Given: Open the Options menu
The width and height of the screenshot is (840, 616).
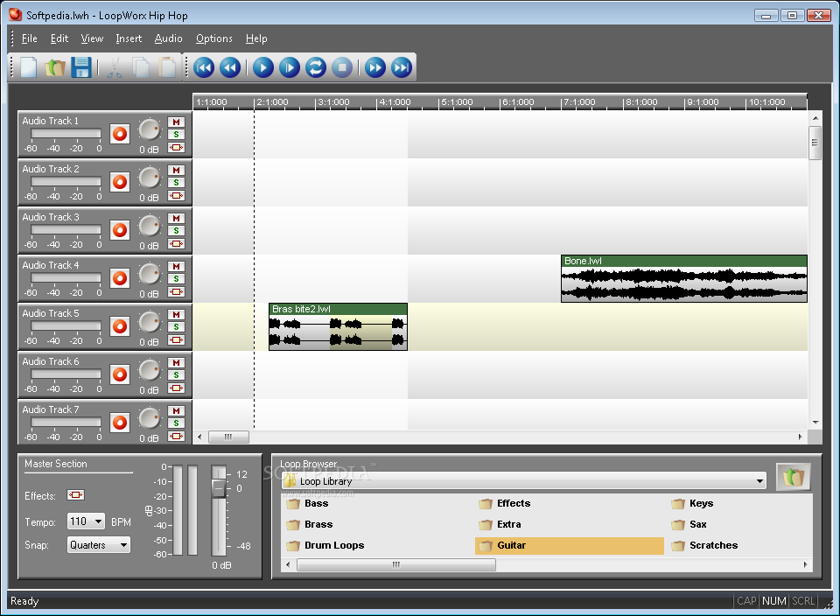Looking at the screenshot, I should point(213,38).
